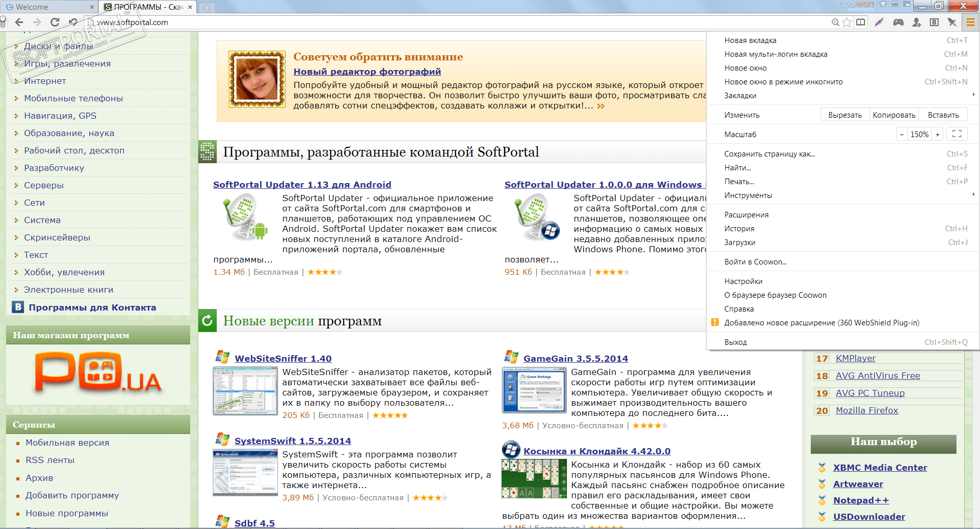Click the Вставить button
This screenshot has height=529, width=980.
coord(943,115)
